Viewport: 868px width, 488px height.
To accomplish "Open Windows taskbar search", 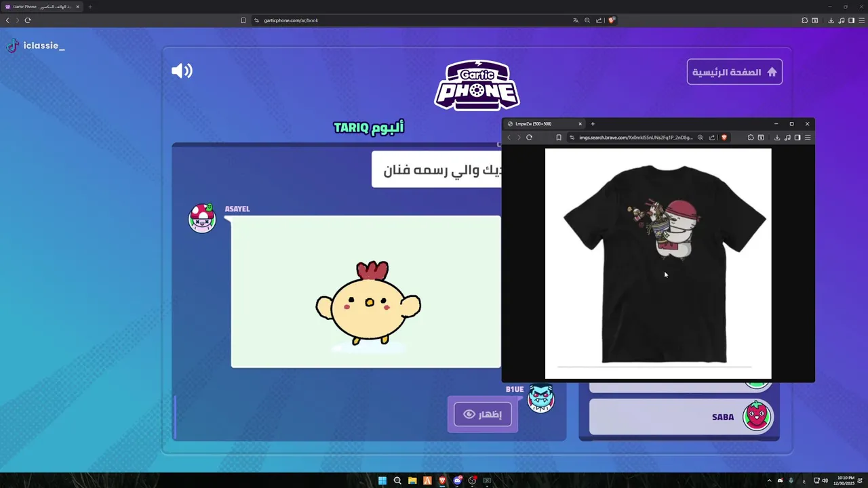I will [397, 481].
